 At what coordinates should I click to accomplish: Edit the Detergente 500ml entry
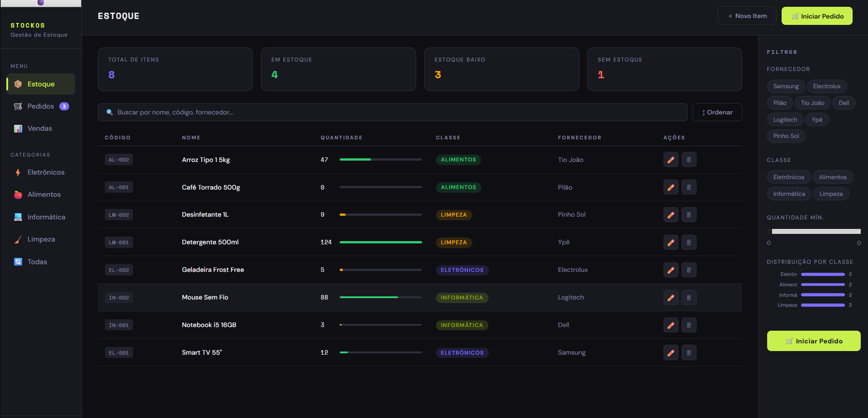point(671,242)
